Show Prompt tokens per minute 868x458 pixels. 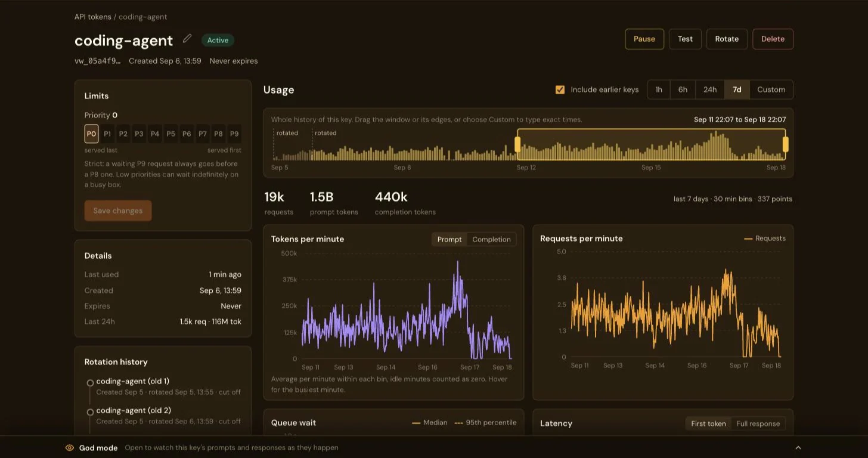(449, 240)
